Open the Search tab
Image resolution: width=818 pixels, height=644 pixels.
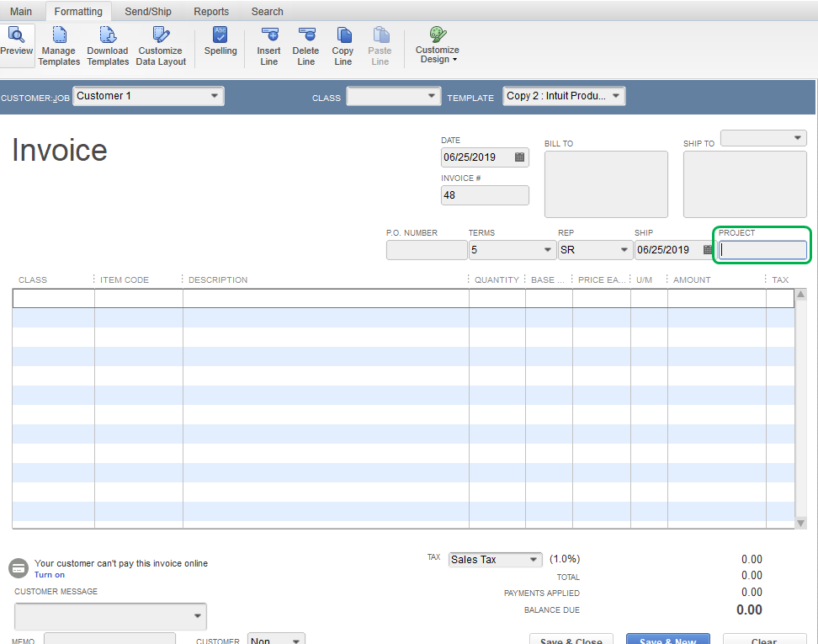(267, 12)
